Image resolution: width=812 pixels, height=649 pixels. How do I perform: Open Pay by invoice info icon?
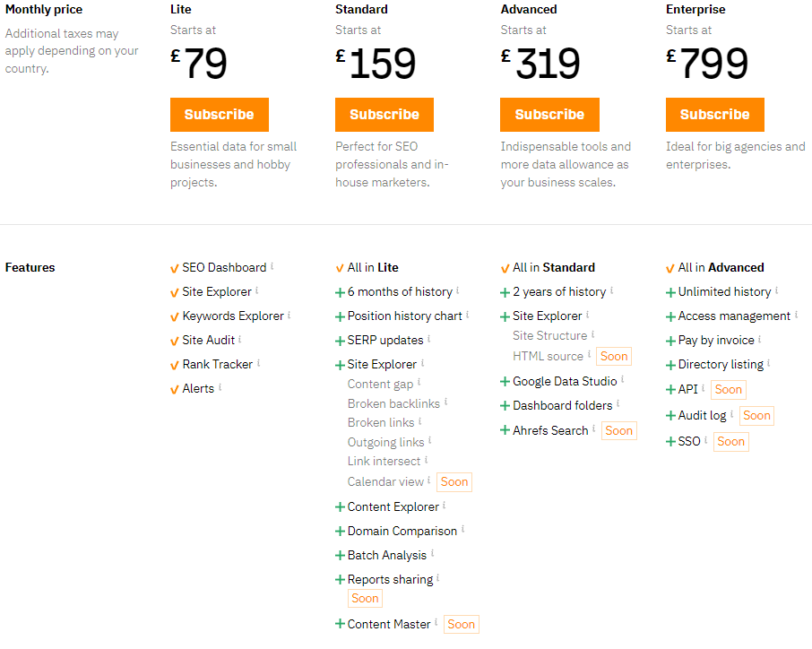pos(760,339)
